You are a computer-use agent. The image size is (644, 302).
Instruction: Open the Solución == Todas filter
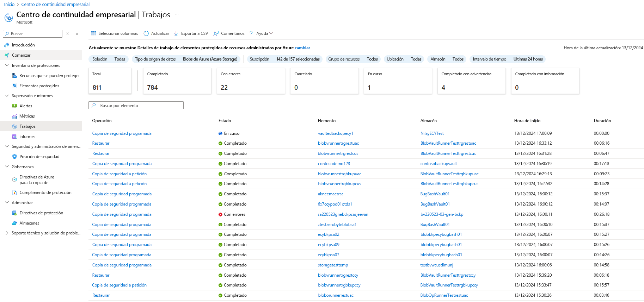pyautogui.click(x=109, y=59)
